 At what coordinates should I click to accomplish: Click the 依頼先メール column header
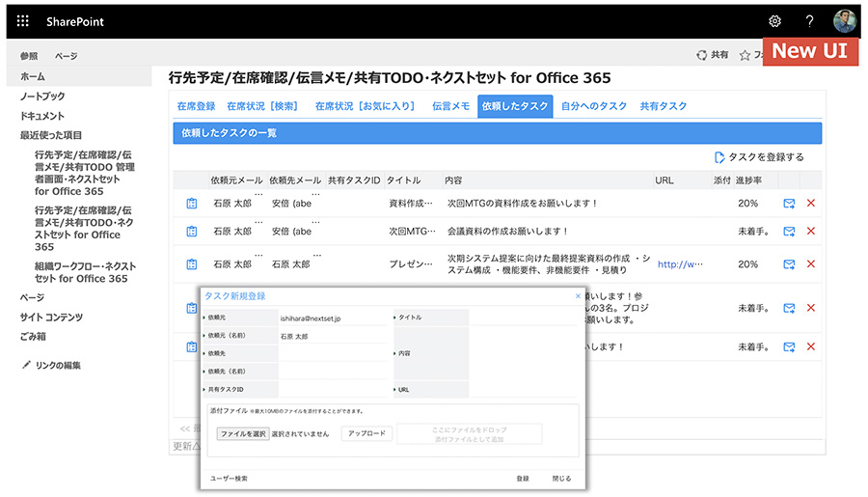point(295,180)
